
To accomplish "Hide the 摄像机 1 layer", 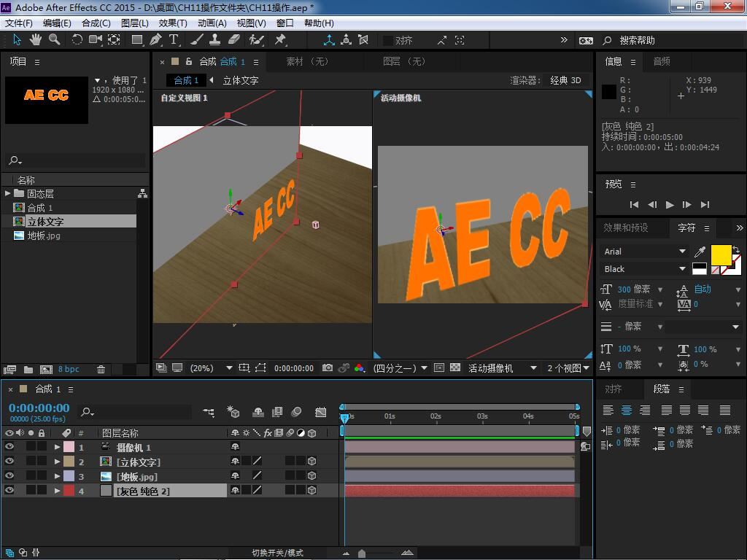I will (x=9, y=447).
